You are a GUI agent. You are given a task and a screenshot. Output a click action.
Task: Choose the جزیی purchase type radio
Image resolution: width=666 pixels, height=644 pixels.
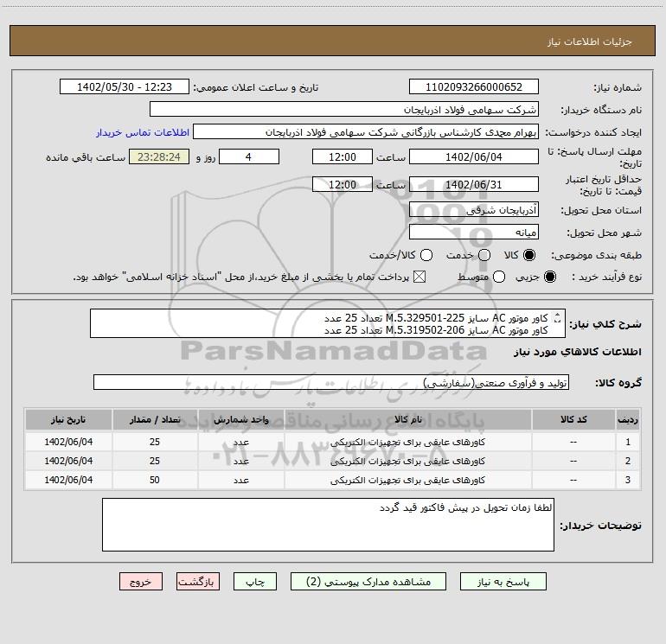click(x=550, y=277)
